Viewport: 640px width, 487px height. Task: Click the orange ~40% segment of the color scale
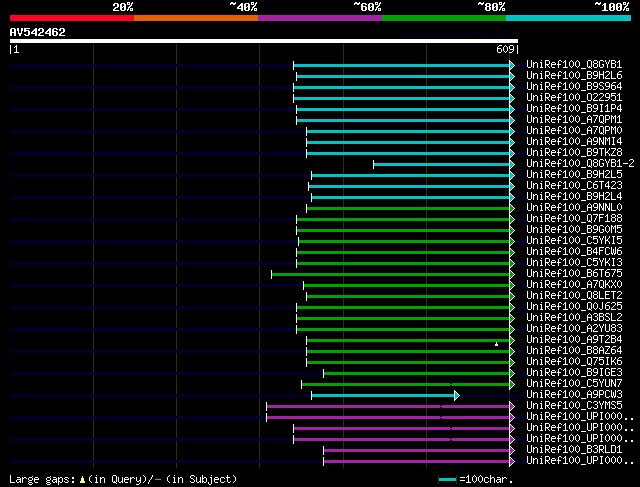(x=196, y=18)
